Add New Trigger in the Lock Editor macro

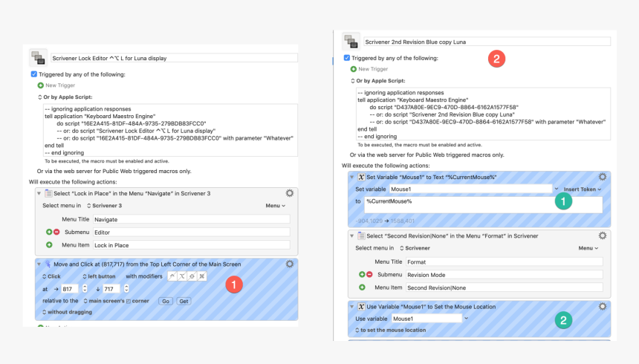click(x=56, y=85)
